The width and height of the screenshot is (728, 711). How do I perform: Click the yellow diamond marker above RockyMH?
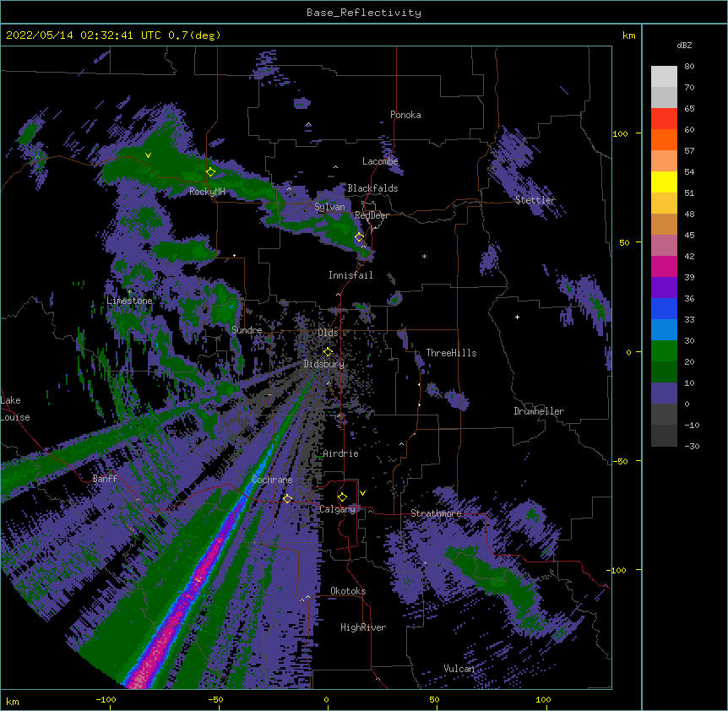pos(210,172)
